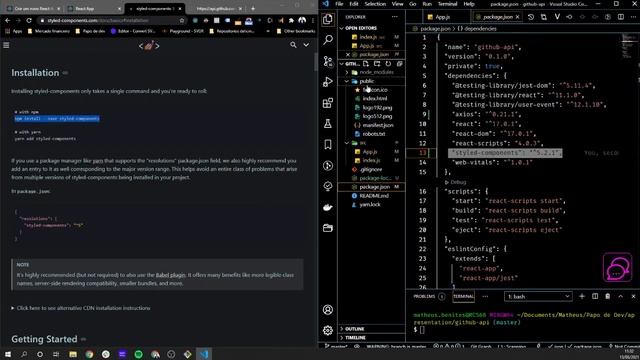Viewport: 640px width, 360px height.
Task: Expand alternative CDN installation instructions
Action: tap(81, 308)
